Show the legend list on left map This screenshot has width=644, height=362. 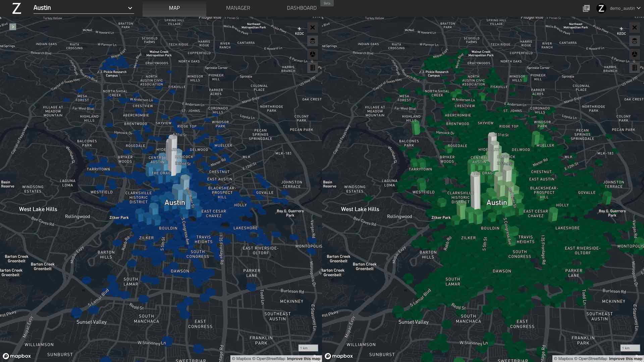[312, 68]
